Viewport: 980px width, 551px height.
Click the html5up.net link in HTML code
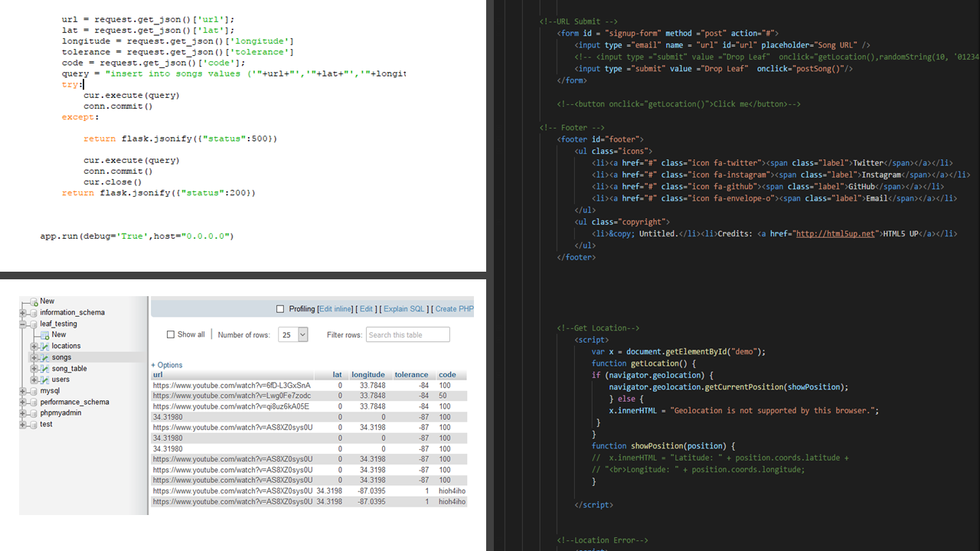[x=835, y=233]
